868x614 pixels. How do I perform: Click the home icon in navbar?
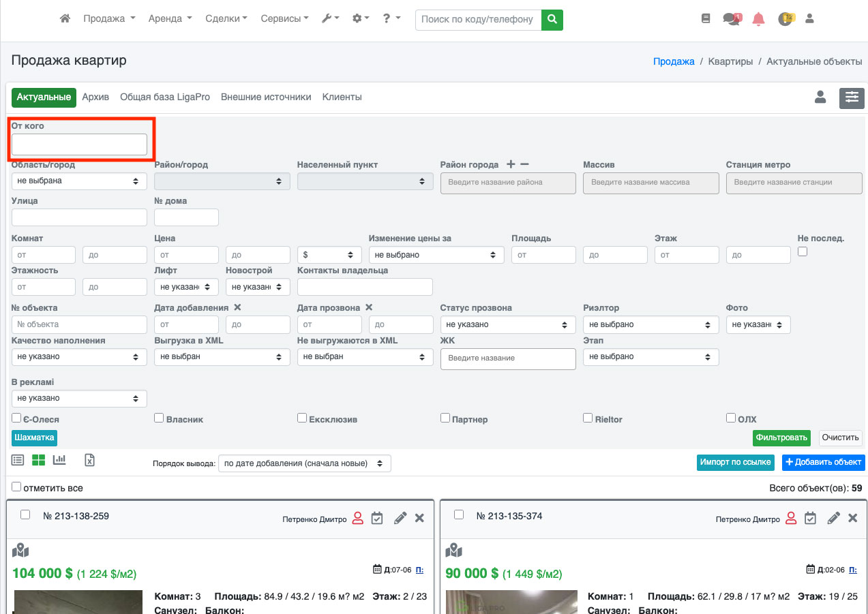click(65, 19)
